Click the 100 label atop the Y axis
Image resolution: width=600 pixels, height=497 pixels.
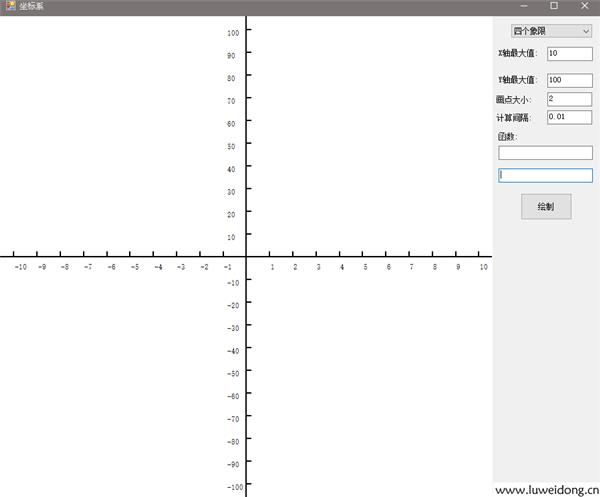tap(232, 33)
